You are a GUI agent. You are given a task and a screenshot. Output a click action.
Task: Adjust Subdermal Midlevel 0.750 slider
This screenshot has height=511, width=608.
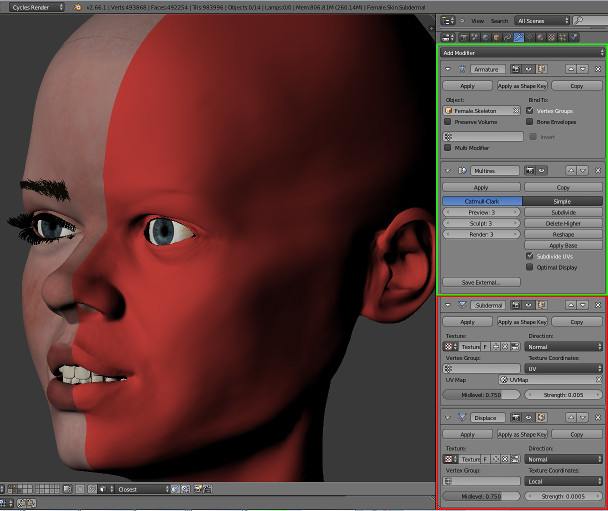[481, 396]
